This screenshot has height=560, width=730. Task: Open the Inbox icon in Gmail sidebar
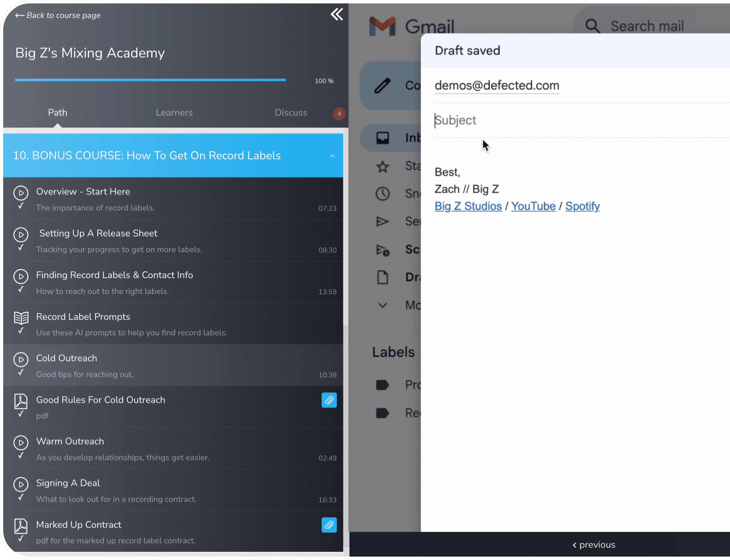point(383,138)
